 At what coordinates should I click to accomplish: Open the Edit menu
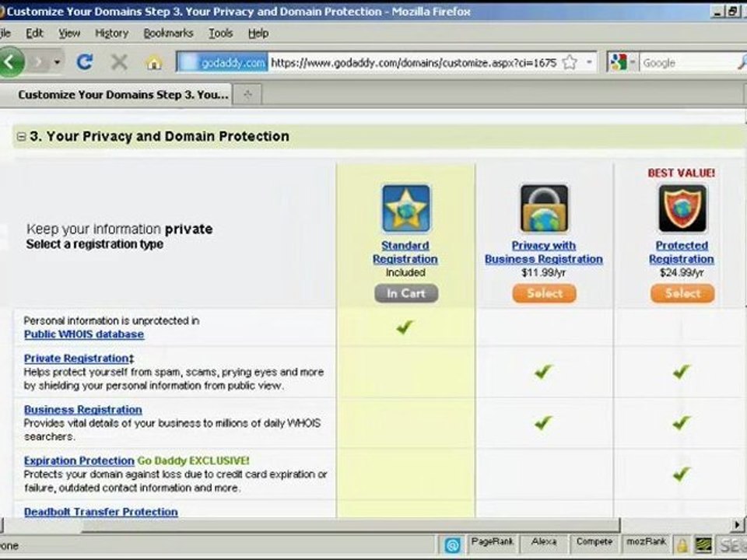click(x=34, y=33)
